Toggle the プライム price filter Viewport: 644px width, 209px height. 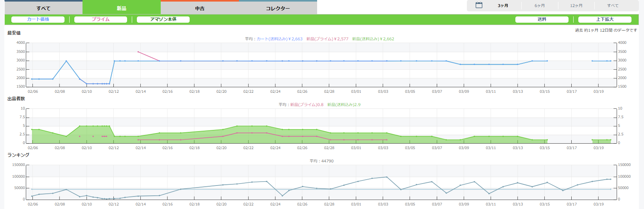(x=100, y=19)
